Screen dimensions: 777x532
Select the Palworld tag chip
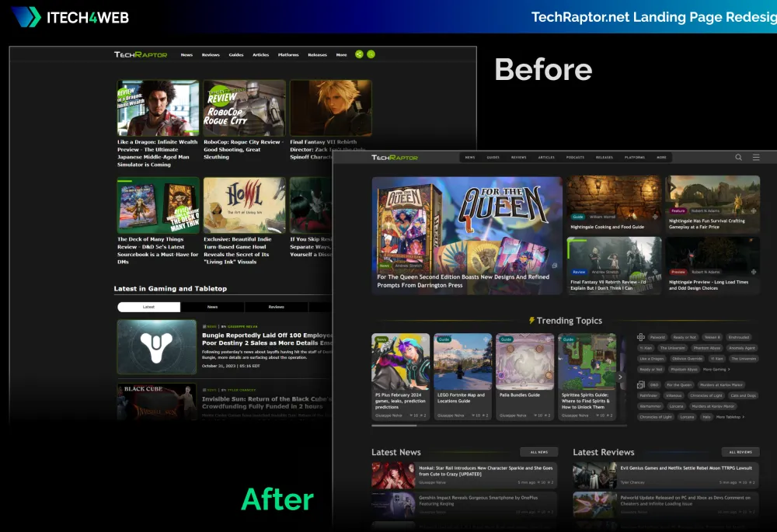coord(657,338)
